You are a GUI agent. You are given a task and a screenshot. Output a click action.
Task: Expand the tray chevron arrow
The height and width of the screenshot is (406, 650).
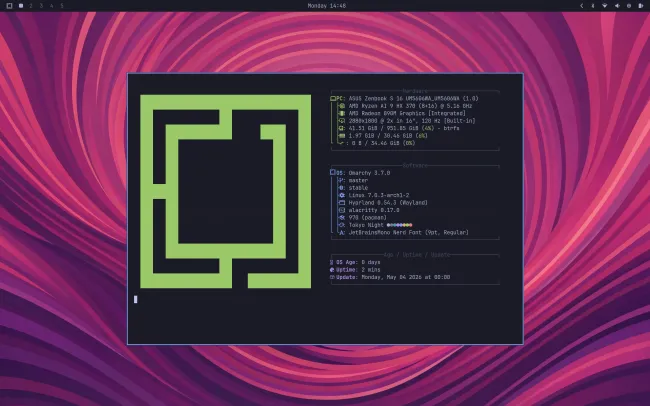coord(581,6)
